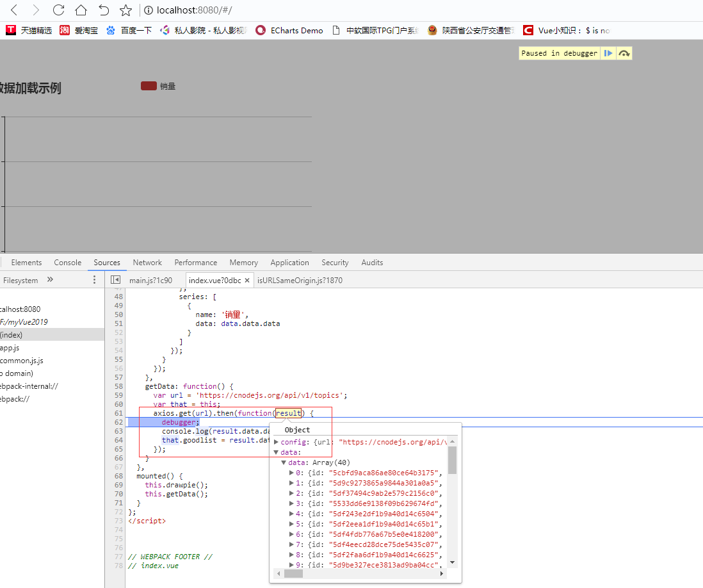Show more navigator tabs chevron

[x=50, y=280]
